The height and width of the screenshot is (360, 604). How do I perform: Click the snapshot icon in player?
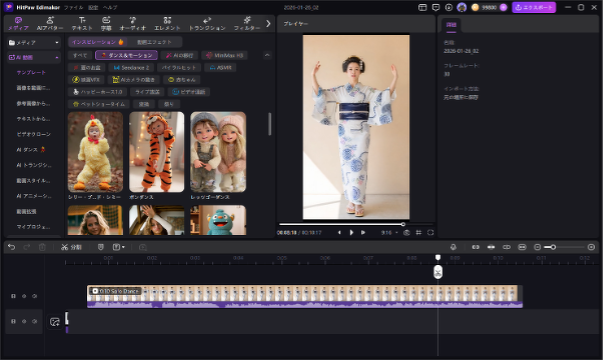(x=406, y=233)
